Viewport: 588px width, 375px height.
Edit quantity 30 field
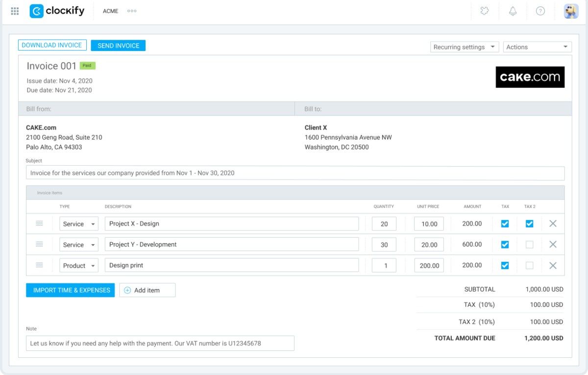coord(384,245)
